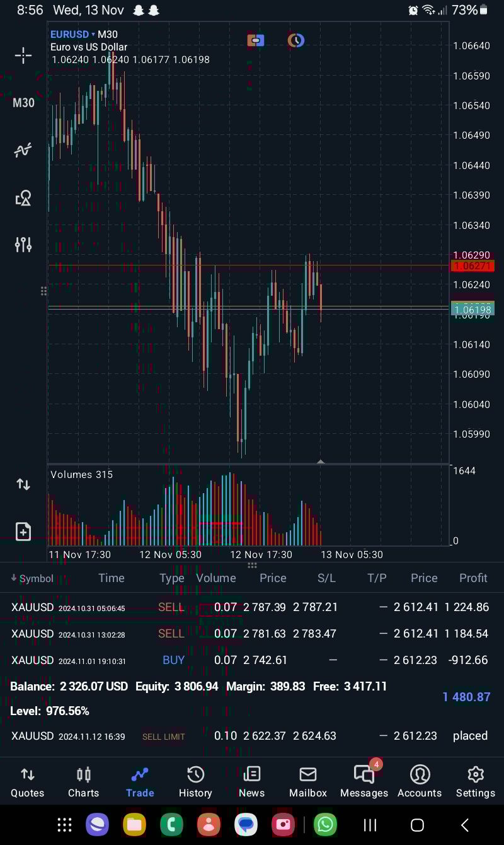Tap the red 1.06271 price level label

(472, 266)
